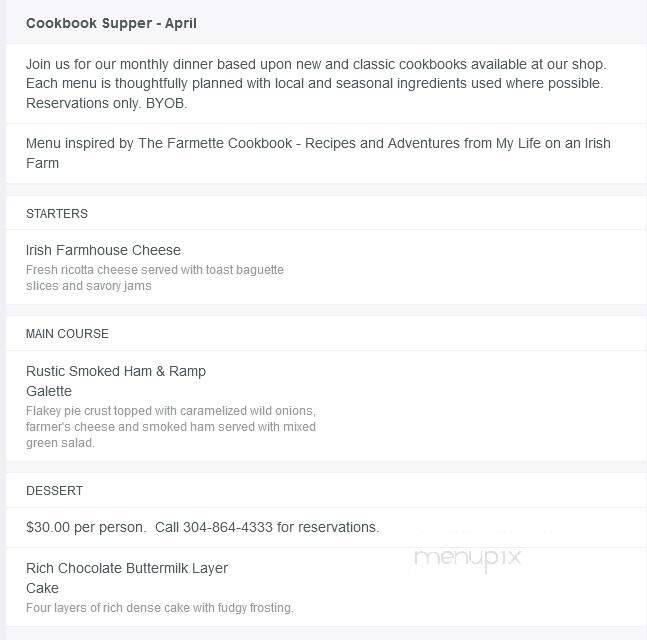
Task: Click phone number 304-864-4333 for reservations
Action: pos(228,527)
